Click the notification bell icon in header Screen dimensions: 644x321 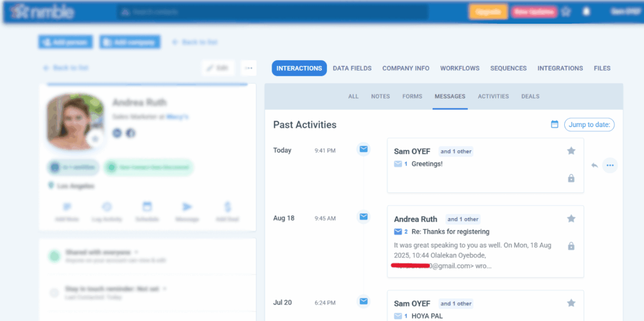pyautogui.click(x=586, y=11)
